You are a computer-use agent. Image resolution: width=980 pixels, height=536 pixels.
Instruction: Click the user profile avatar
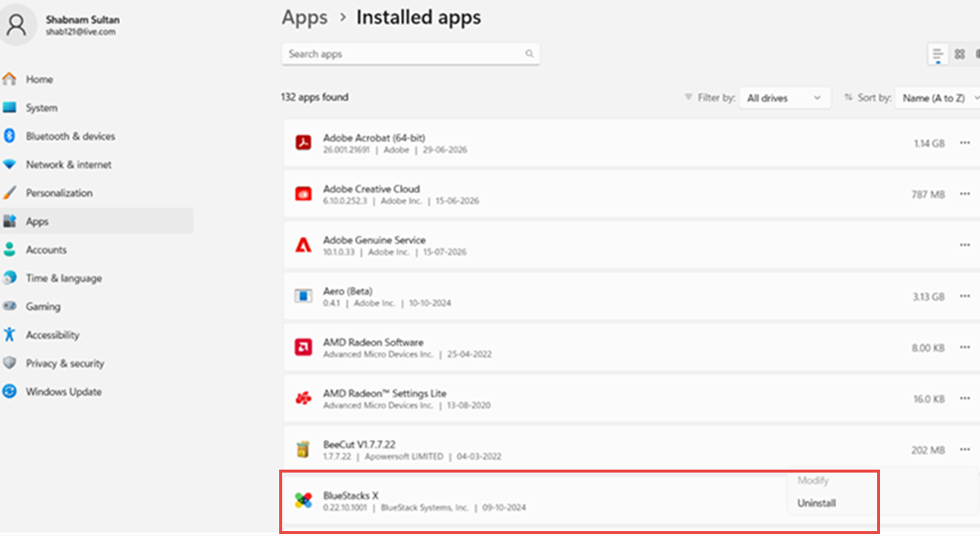pos(17,25)
